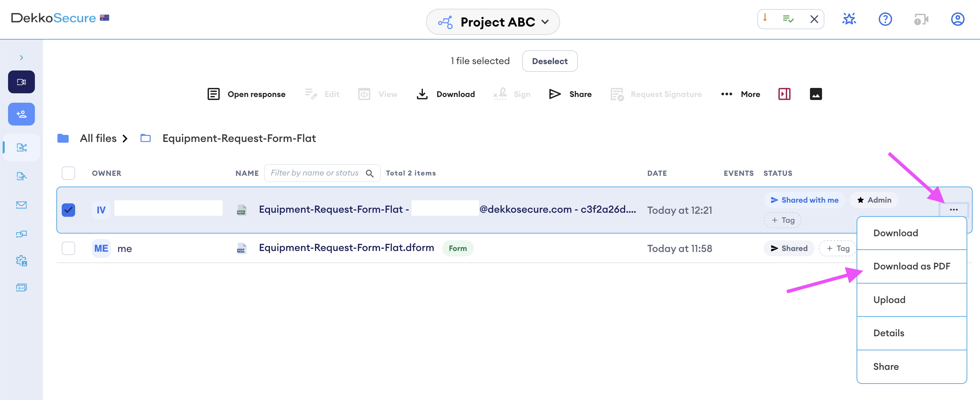Choose Download as PDF from the menu
The height and width of the screenshot is (400, 980).
(x=912, y=266)
